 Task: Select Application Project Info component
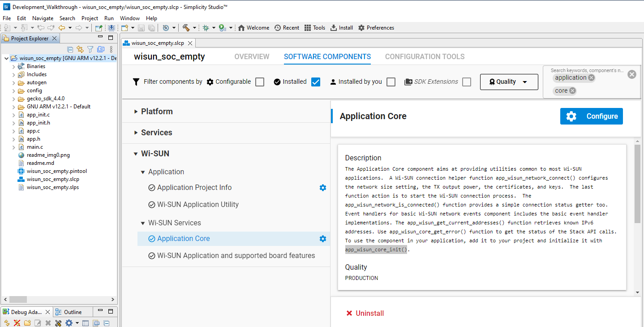point(194,188)
